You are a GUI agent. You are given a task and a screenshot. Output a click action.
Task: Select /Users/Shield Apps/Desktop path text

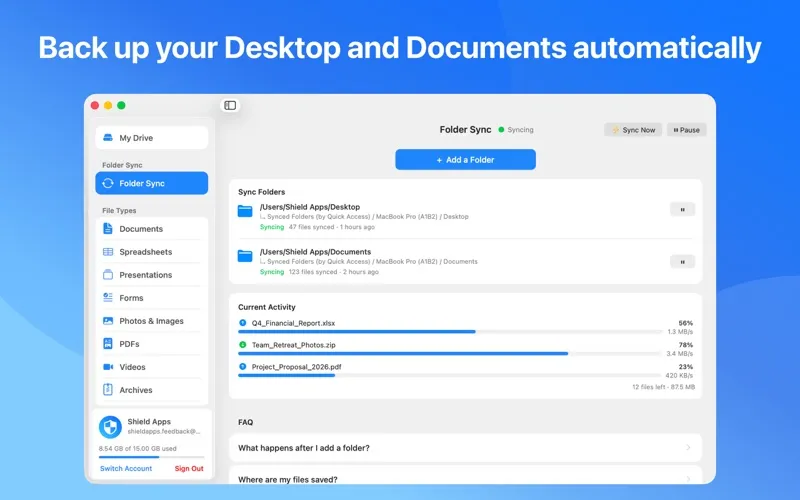[310, 207]
